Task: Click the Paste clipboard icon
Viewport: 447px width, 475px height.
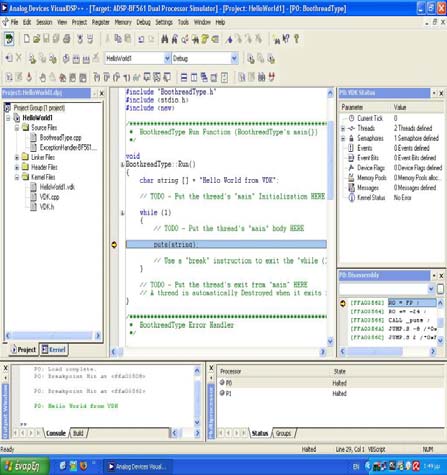Action: pyautogui.click(x=128, y=39)
